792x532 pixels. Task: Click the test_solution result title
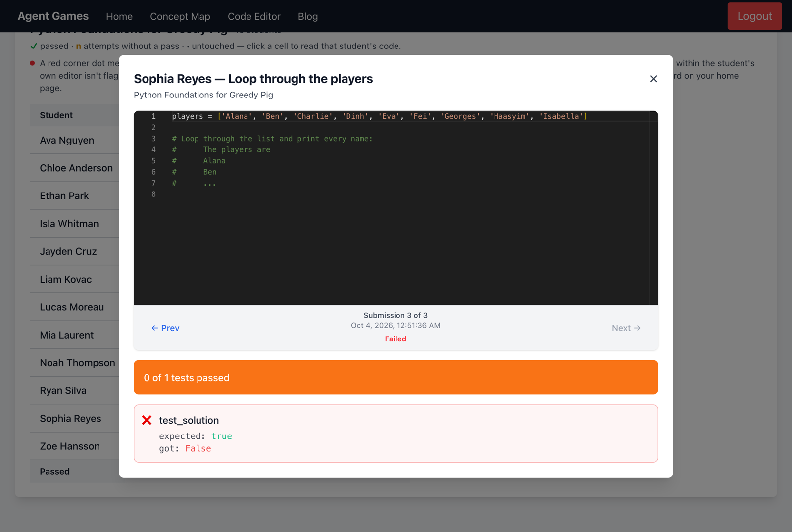pyautogui.click(x=189, y=420)
